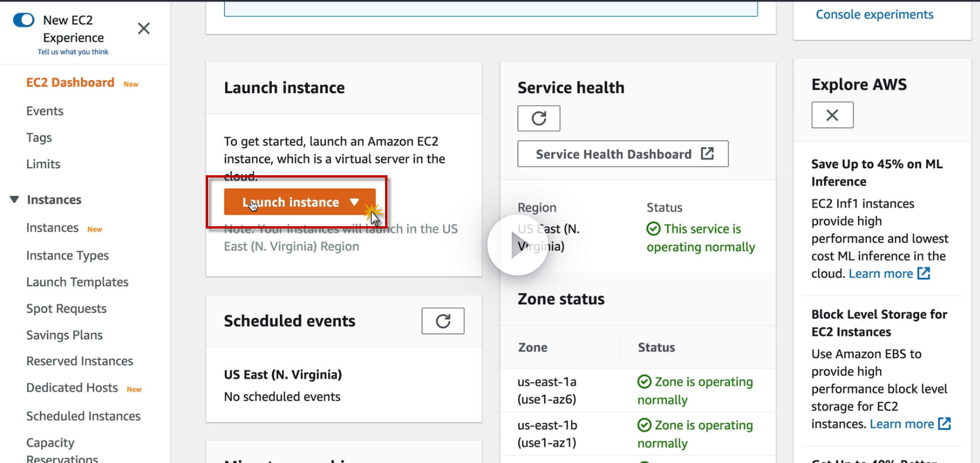Open Console experiments link
This screenshot has height=463, width=980.
pos(874,15)
